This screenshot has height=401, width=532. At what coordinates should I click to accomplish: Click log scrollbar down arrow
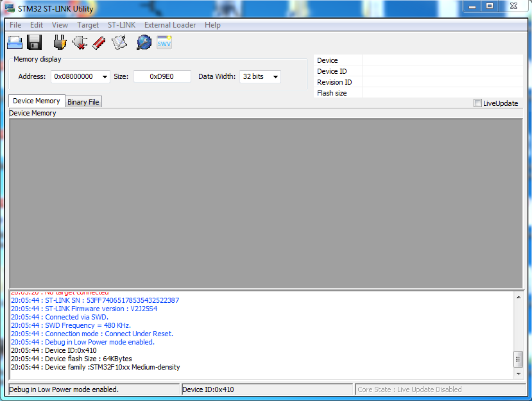point(519,373)
